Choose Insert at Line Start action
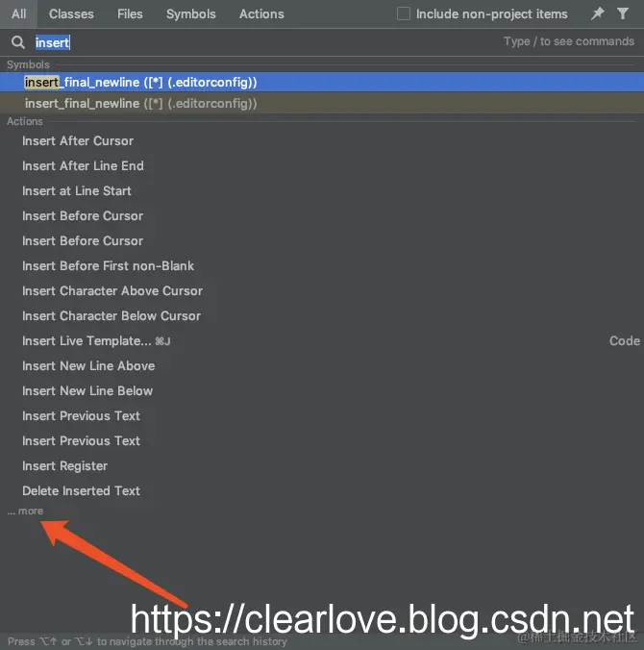 pyautogui.click(x=322, y=190)
